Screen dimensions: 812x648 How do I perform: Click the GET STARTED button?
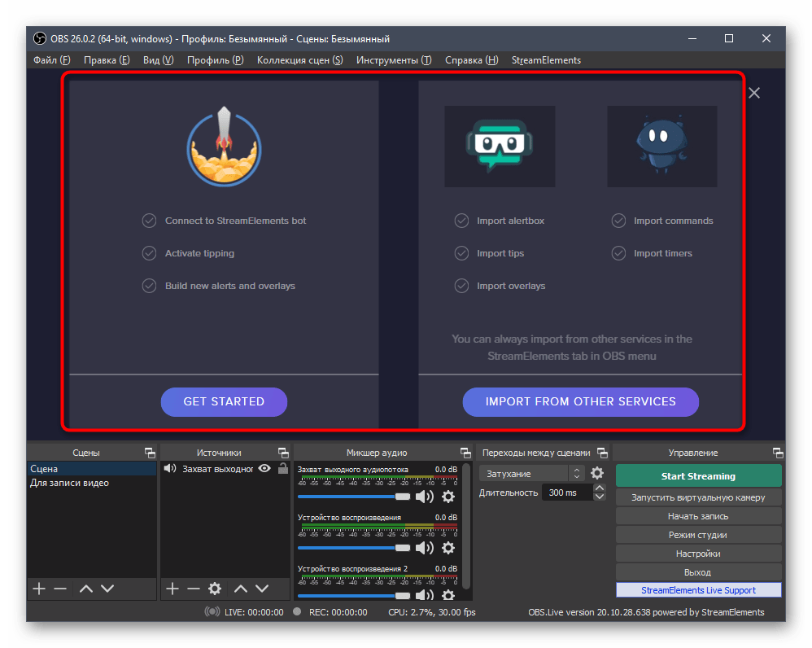click(224, 401)
